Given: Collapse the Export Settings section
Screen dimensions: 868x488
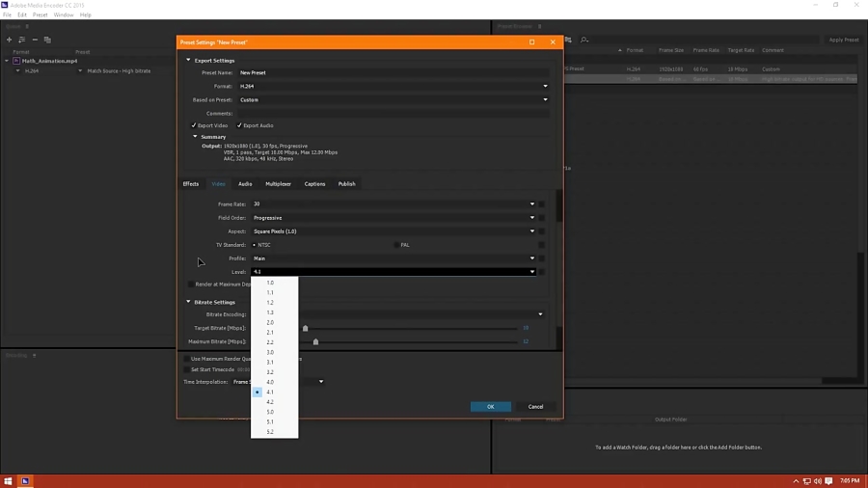Looking at the screenshot, I should (x=188, y=61).
